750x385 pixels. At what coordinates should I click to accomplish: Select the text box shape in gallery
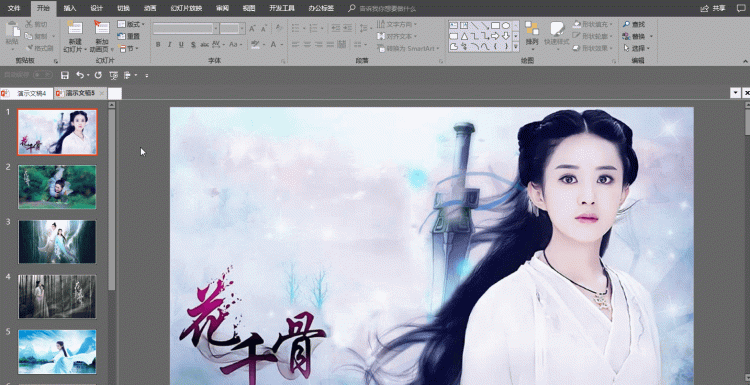tap(453, 25)
